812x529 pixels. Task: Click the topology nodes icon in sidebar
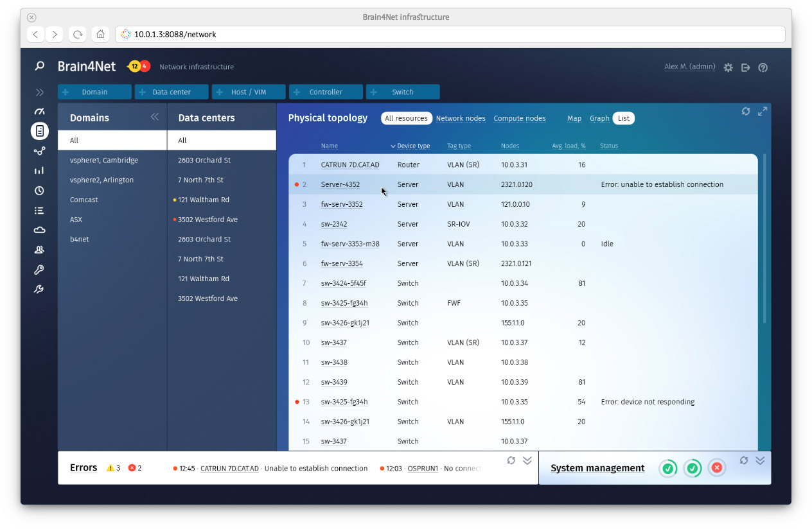click(x=39, y=151)
